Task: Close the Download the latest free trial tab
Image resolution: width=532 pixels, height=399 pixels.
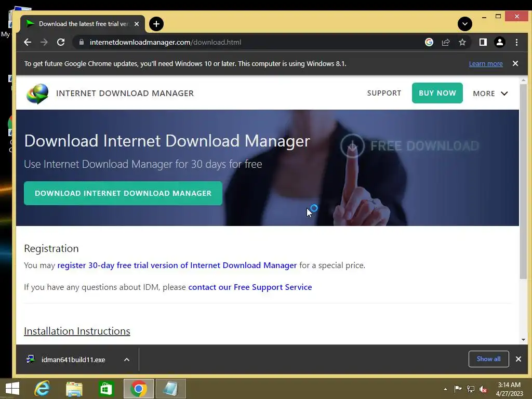Action: pyautogui.click(x=137, y=24)
